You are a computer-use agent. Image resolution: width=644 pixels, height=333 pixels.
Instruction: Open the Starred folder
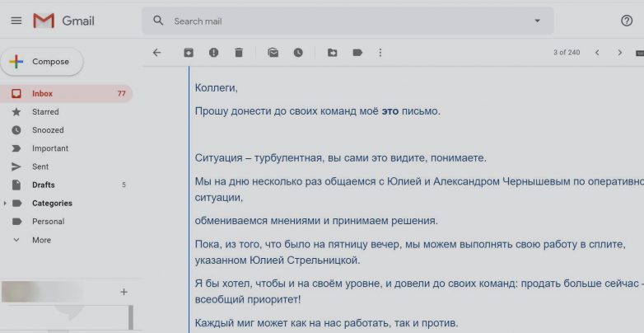(45, 111)
